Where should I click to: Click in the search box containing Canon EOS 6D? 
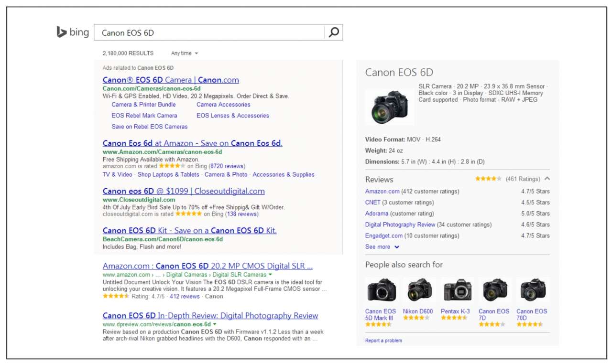(x=209, y=32)
